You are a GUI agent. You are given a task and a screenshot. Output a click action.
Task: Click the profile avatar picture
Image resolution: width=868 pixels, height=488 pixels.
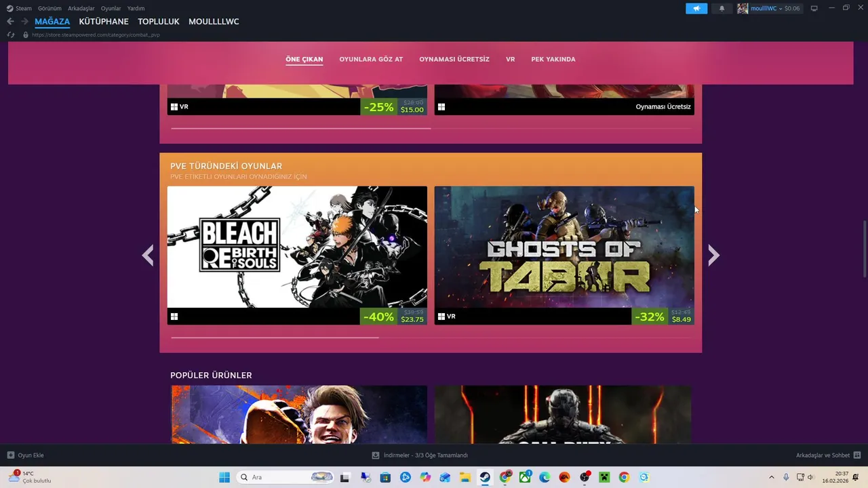coord(743,8)
